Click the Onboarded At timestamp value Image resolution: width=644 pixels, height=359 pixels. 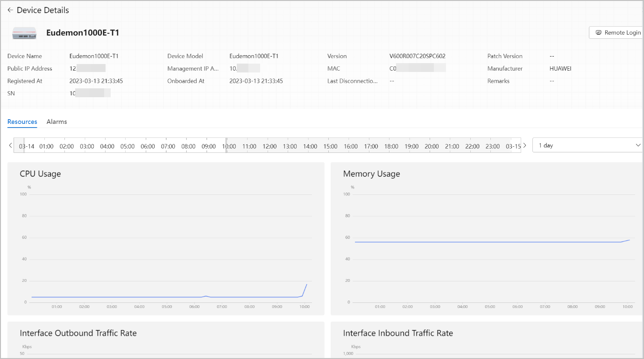[256, 81]
